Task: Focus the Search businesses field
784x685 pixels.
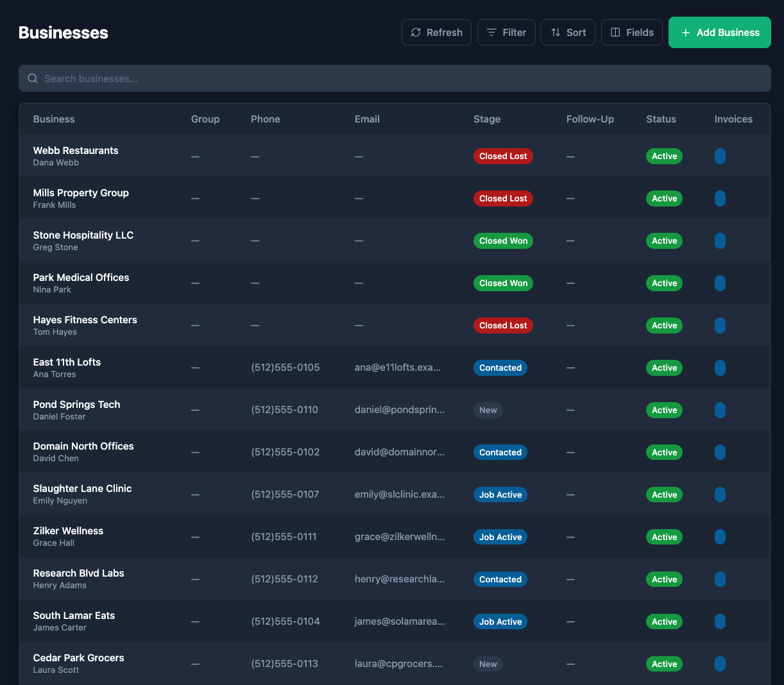Action: pos(395,78)
